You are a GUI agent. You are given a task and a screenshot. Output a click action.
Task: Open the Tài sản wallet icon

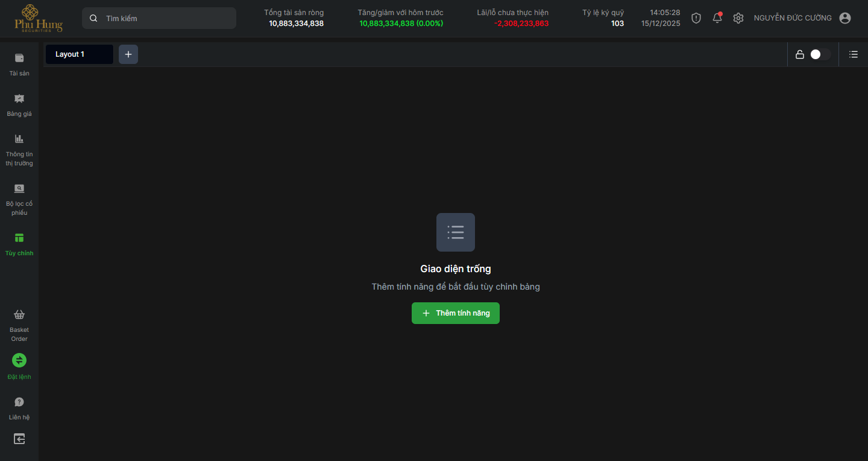(19, 59)
